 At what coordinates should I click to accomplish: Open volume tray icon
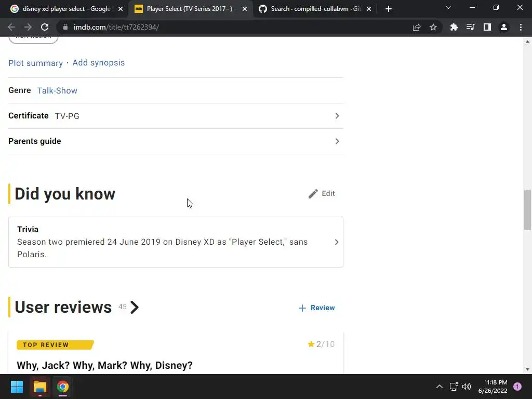pos(467,387)
